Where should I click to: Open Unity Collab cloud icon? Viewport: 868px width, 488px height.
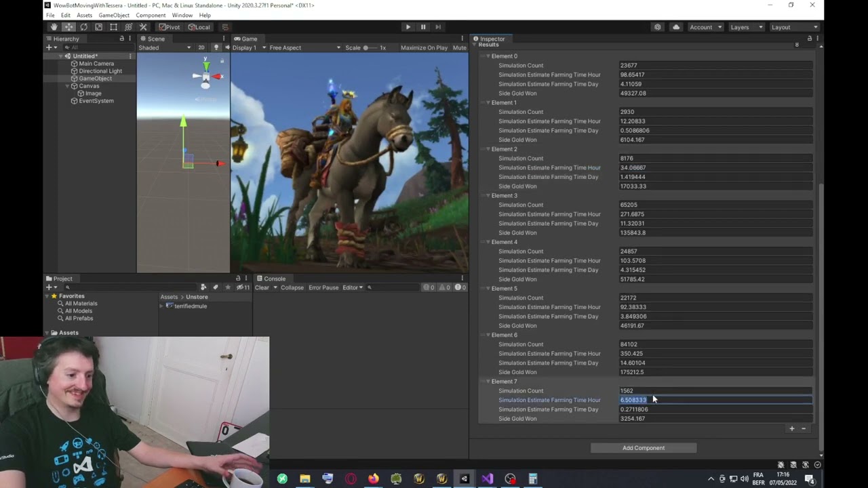[676, 27]
